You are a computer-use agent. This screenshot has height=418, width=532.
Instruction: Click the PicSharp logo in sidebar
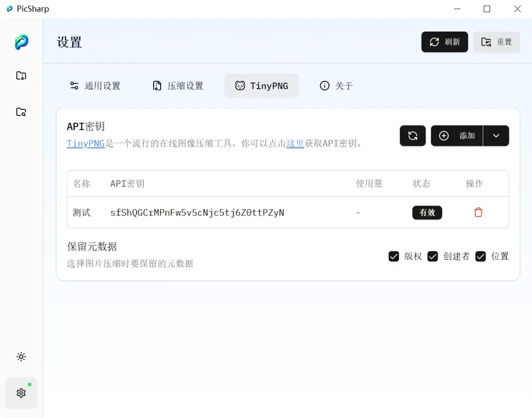pos(21,42)
